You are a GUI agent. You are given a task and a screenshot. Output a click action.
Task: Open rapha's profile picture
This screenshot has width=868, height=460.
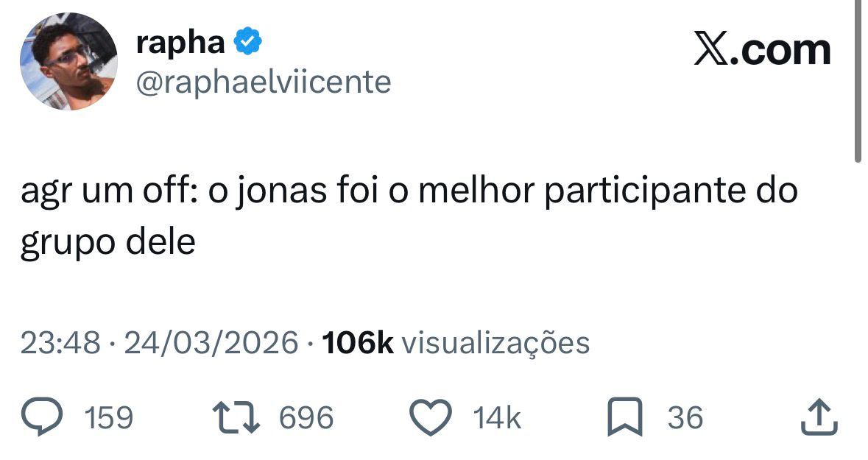(70, 59)
